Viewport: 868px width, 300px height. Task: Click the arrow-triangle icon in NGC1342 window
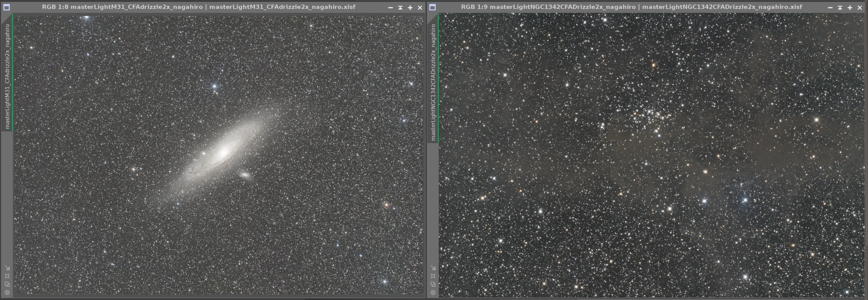pos(433,268)
